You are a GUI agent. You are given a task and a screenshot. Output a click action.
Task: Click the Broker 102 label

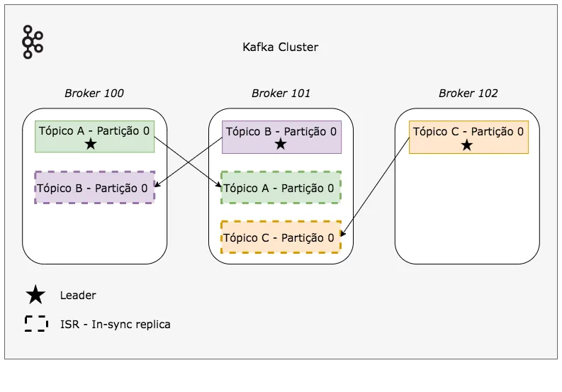(x=468, y=94)
